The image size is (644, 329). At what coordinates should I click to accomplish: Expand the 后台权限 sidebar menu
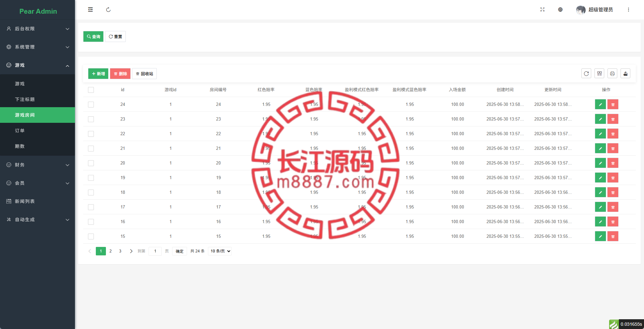coord(37,29)
